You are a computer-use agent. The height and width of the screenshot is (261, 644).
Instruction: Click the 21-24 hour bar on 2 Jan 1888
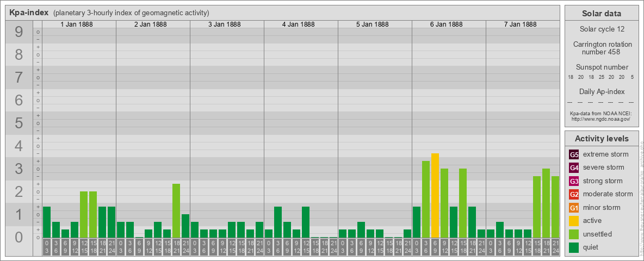185,226
